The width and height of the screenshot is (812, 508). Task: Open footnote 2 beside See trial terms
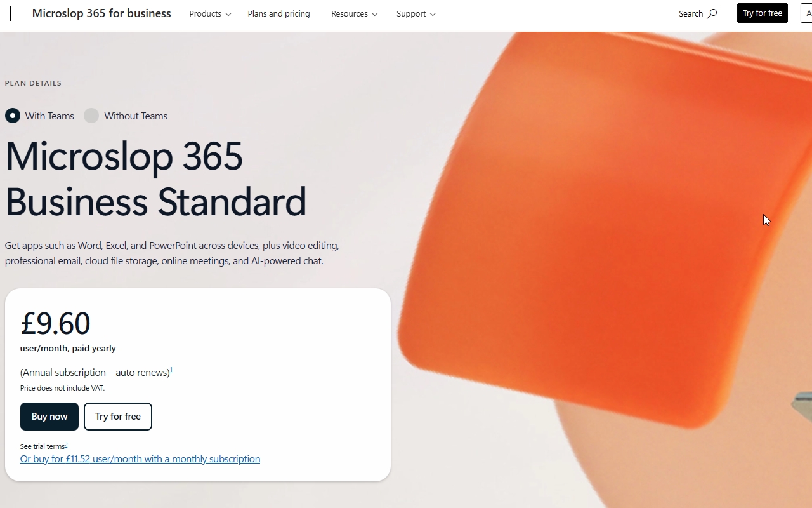pos(66,444)
